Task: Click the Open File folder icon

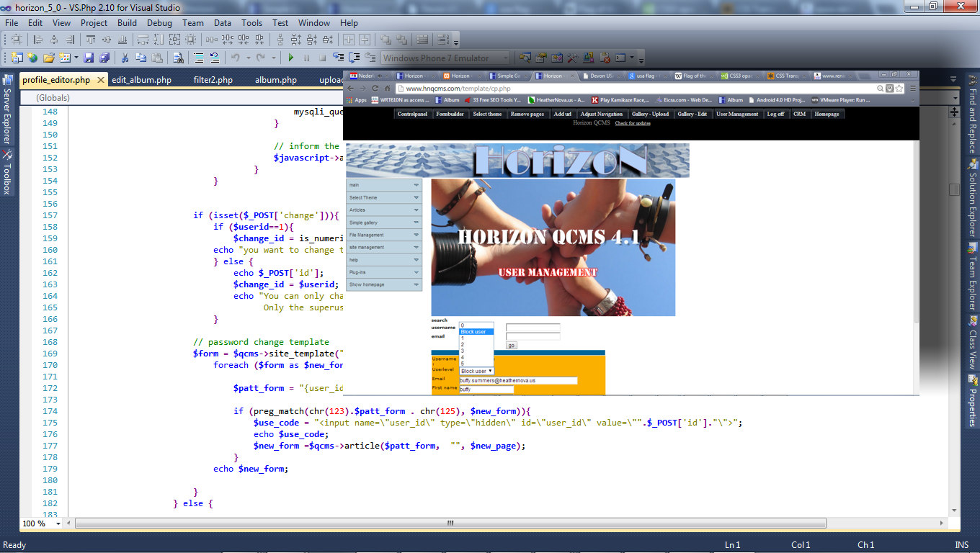Action: (x=49, y=58)
